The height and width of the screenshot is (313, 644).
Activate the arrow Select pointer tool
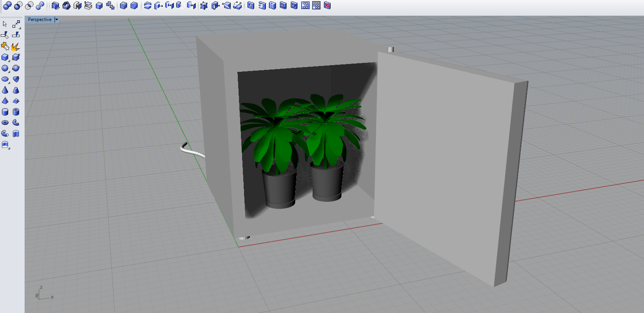click(5, 24)
